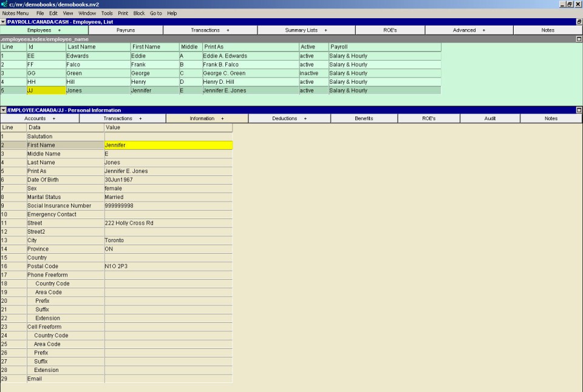Image resolution: width=583 pixels, height=392 pixels.
Task: Click the Benefits button in the employee panel
Action: [364, 118]
